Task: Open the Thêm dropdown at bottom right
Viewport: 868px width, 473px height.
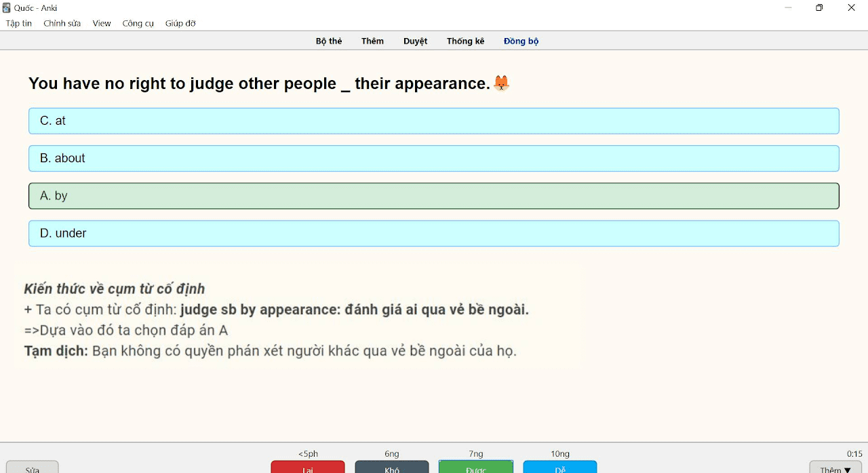Action: pyautogui.click(x=835, y=468)
